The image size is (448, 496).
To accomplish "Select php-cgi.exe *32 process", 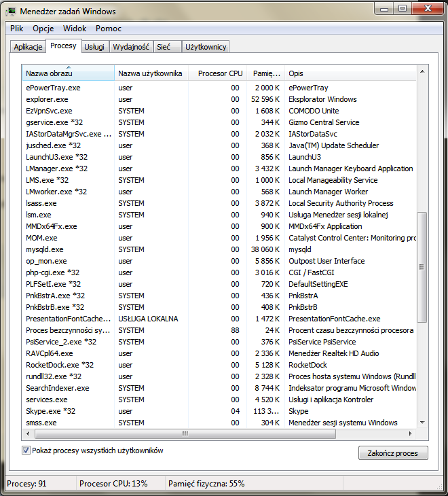I will (x=219, y=272).
